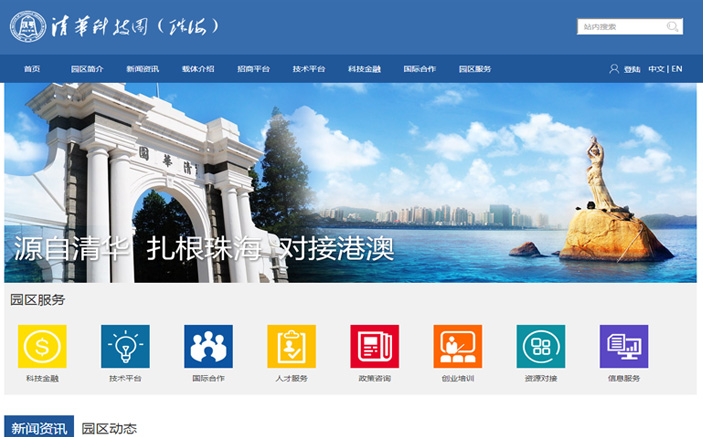The image size is (703, 437).
Task: Click the 园区服务 section heading
Action: pyautogui.click(x=38, y=300)
